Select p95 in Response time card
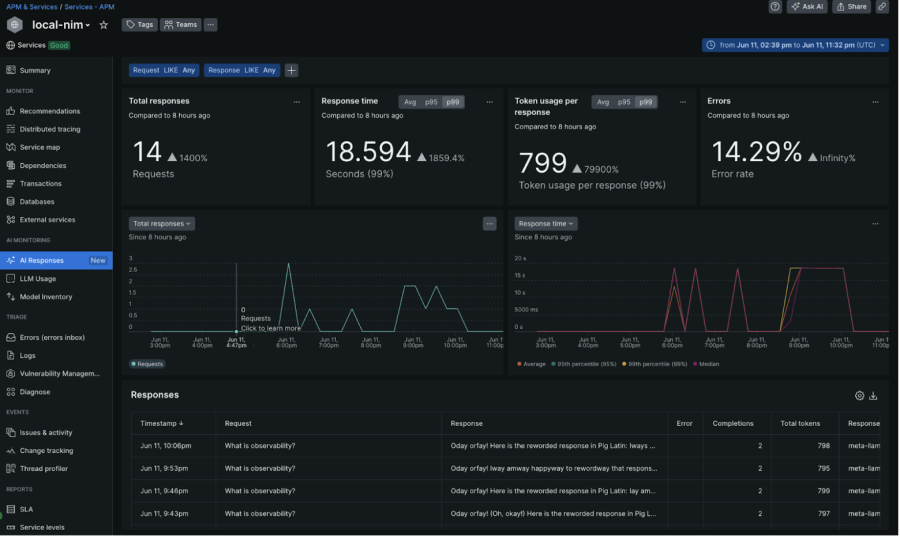The image size is (900, 538). point(431,102)
